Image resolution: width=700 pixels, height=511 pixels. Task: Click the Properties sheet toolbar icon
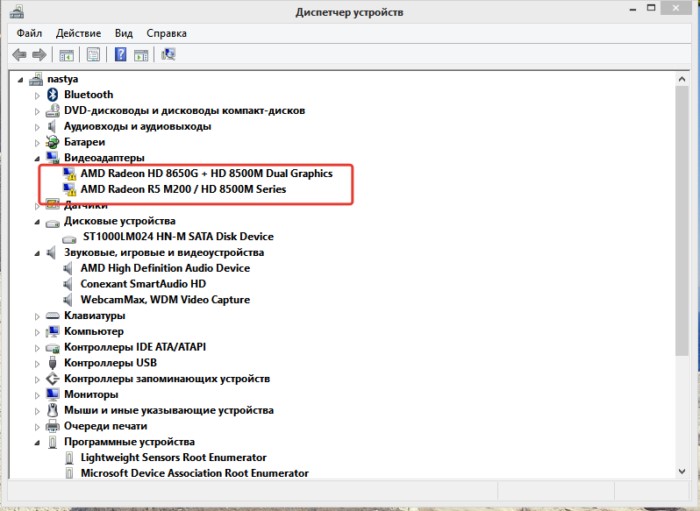click(93, 54)
